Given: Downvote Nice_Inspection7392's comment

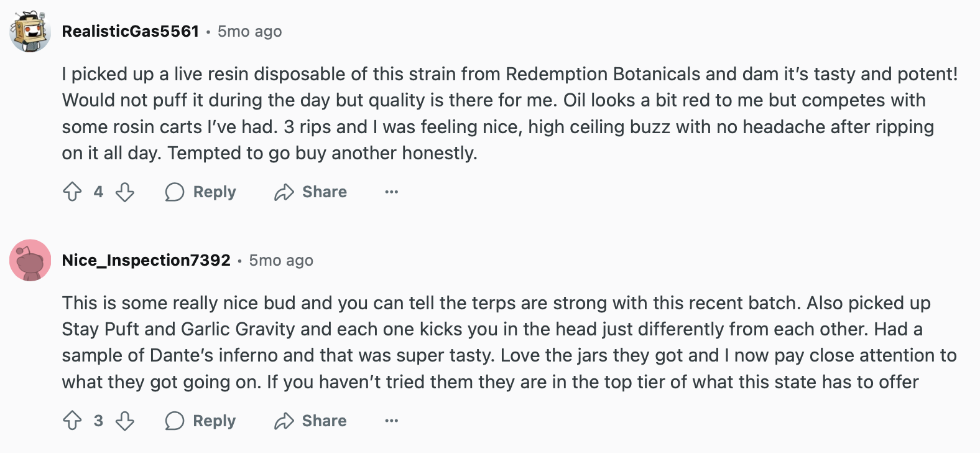Looking at the screenshot, I should pos(125,421).
